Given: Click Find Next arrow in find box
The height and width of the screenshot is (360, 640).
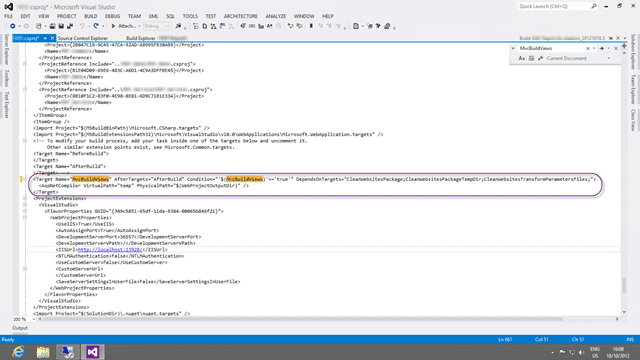Looking at the screenshot, I should [x=601, y=48].
